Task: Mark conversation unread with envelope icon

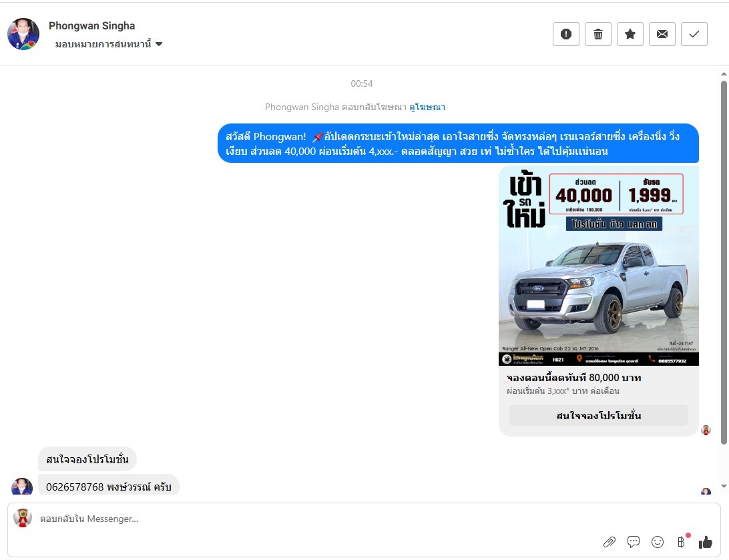Action: coord(662,34)
